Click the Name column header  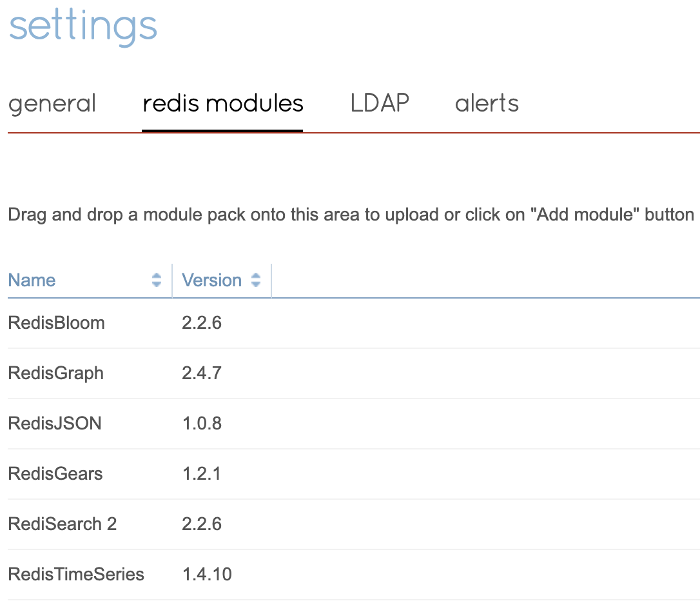[x=32, y=281]
